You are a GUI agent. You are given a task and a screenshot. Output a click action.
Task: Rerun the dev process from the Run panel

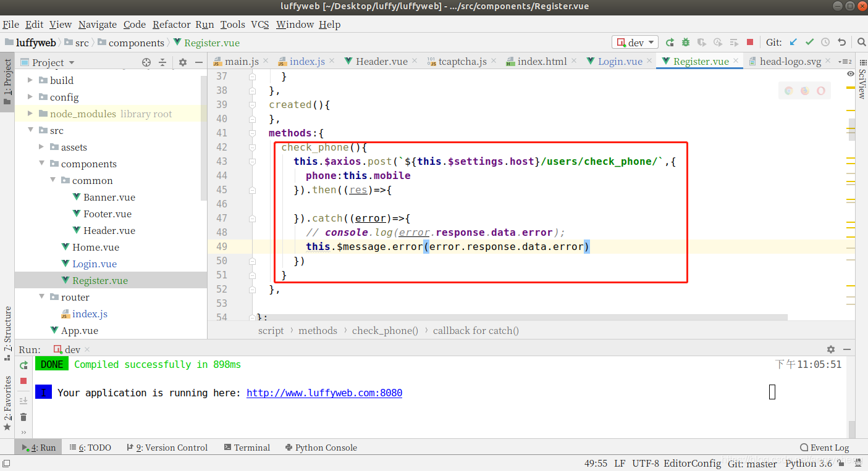(x=23, y=365)
